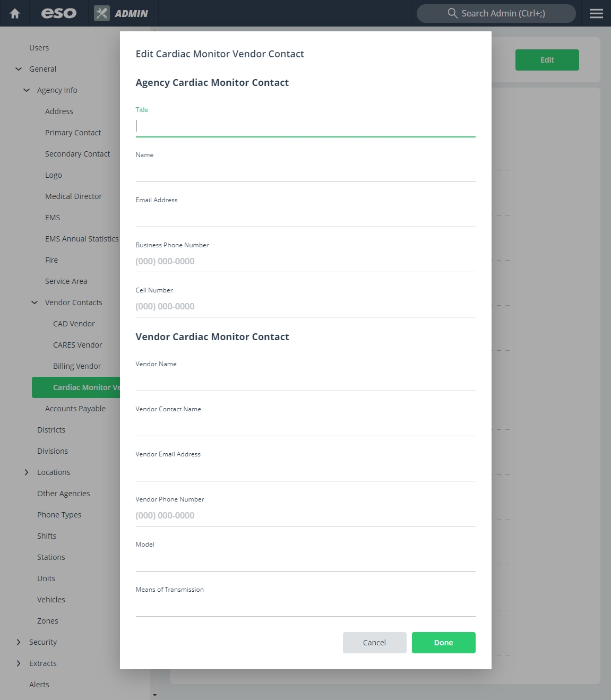Collapse the Vendor Contacts chevron
611x700 pixels.
(35, 303)
